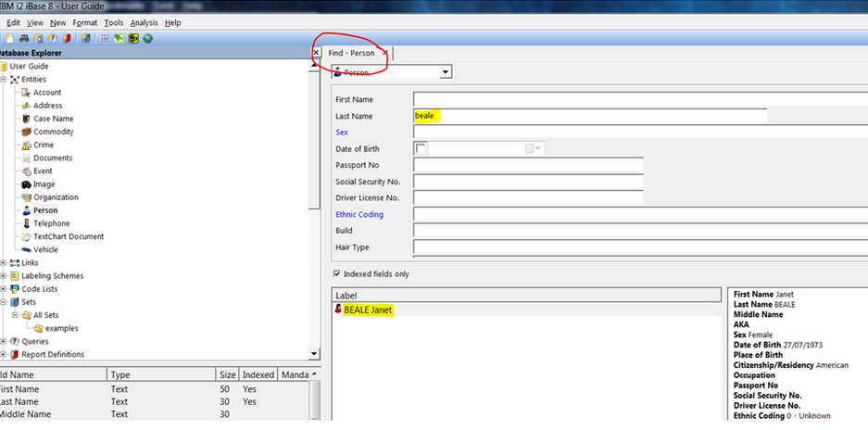This screenshot has height=430, width=868.
Task: Collapse the All Sets folder node
Action: [15, 315]
